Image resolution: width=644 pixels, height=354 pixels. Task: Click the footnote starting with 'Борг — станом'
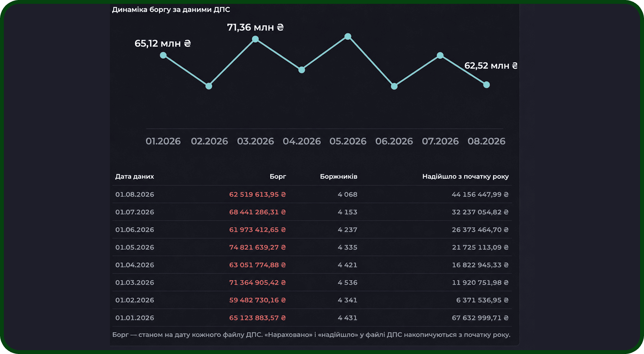pos(311,335)
